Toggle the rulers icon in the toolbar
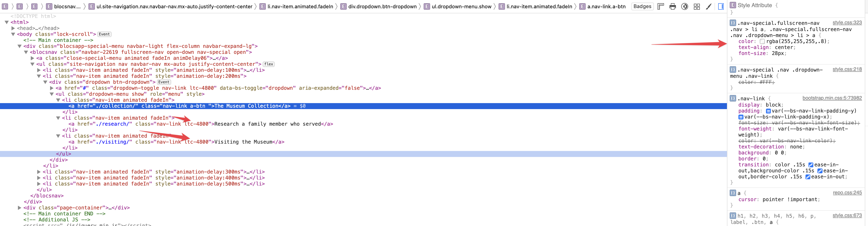The image size is (868, 226). coord(661,6)
